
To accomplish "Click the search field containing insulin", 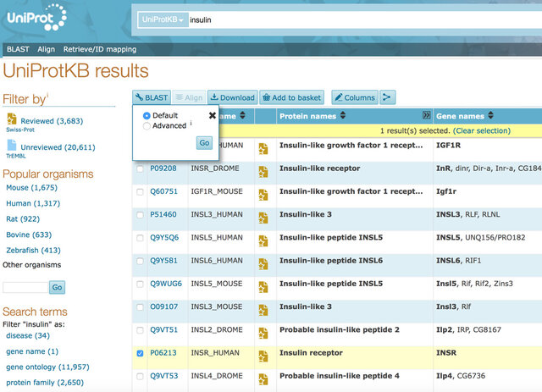I will [365, 19].
